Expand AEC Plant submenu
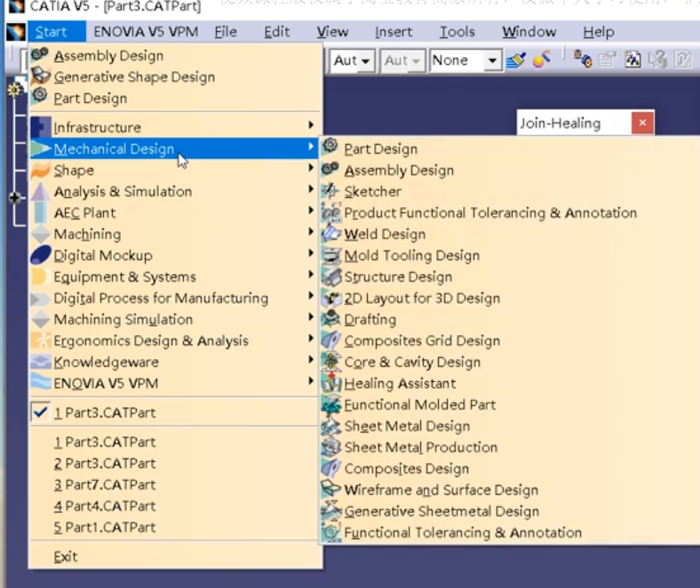Viewport: 700px width, 588px height. pos(176,213)
